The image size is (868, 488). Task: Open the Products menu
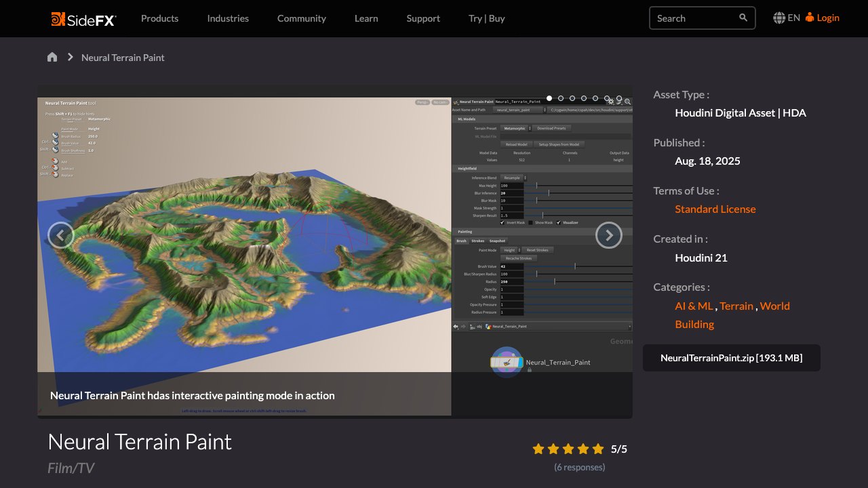(x=160, y=18)
